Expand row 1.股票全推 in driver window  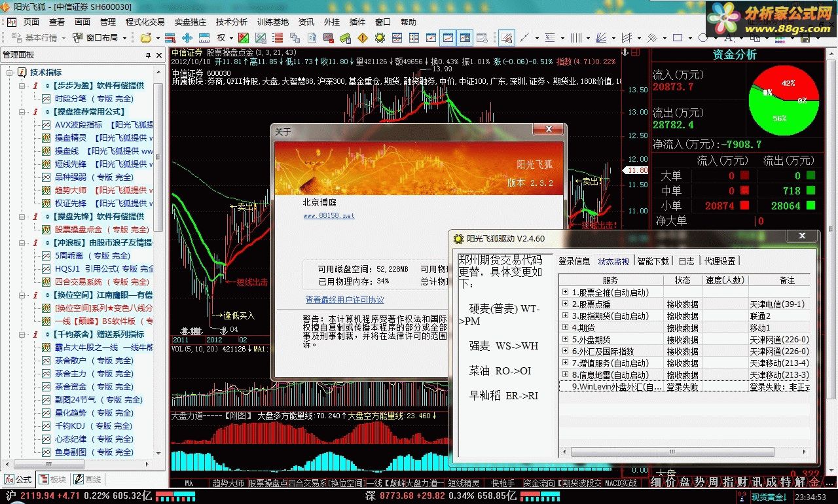pos(565,292)
